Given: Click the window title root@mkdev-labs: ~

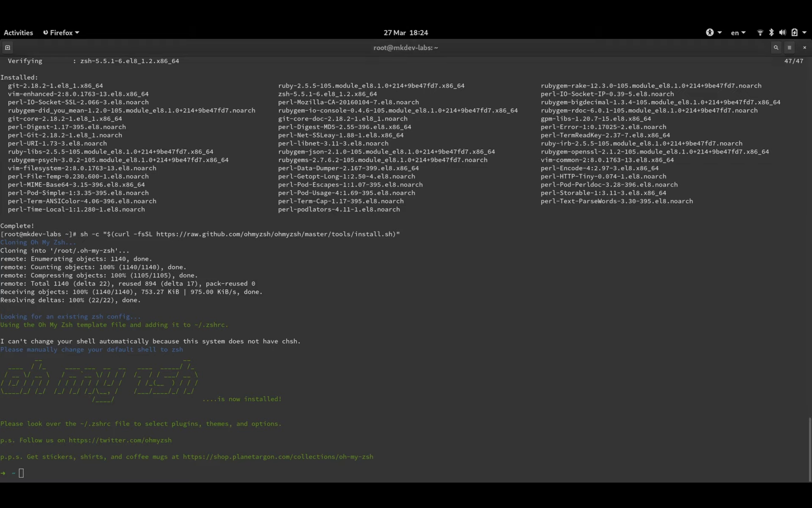Looking at the screenshot, I should click(406, 48).
